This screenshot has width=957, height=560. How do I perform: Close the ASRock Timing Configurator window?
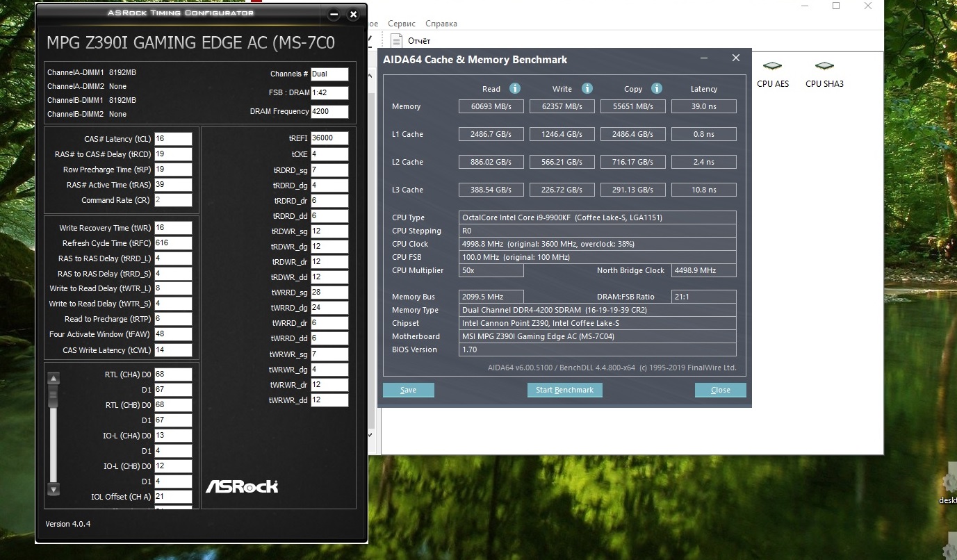353,14
